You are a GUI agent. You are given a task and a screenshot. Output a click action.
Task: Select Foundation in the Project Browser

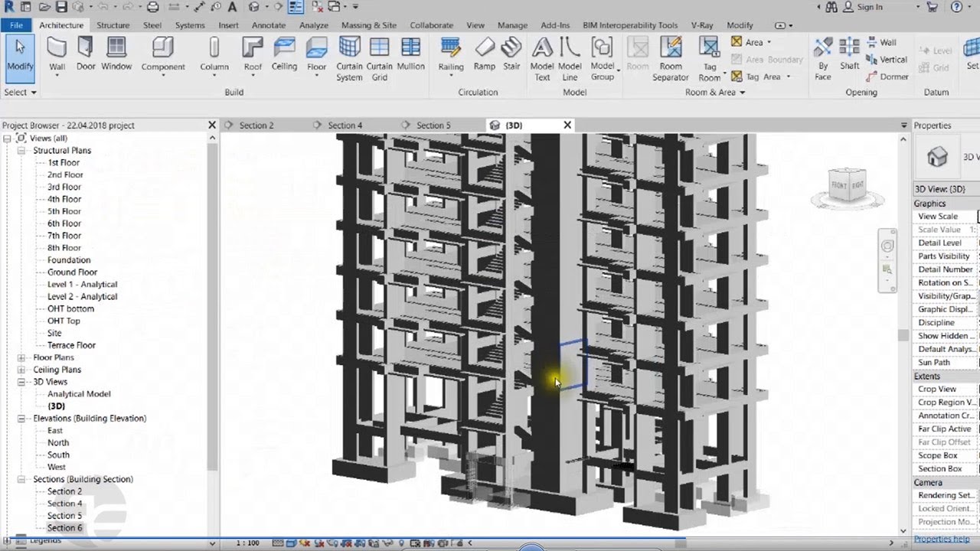[69, 260]
